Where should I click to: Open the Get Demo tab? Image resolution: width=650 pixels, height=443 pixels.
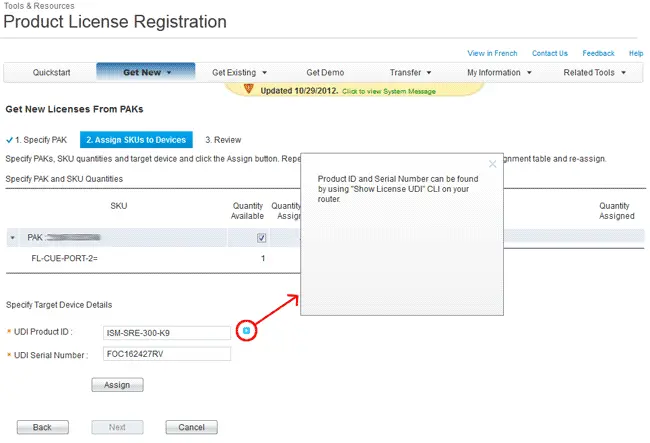coord(325,73)
